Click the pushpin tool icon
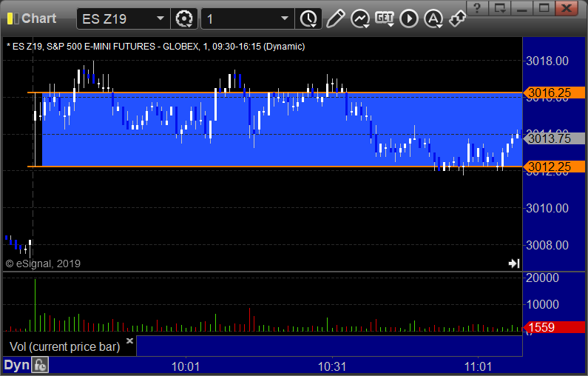Viewport: 588px width, 376px height. pos(458,19)
